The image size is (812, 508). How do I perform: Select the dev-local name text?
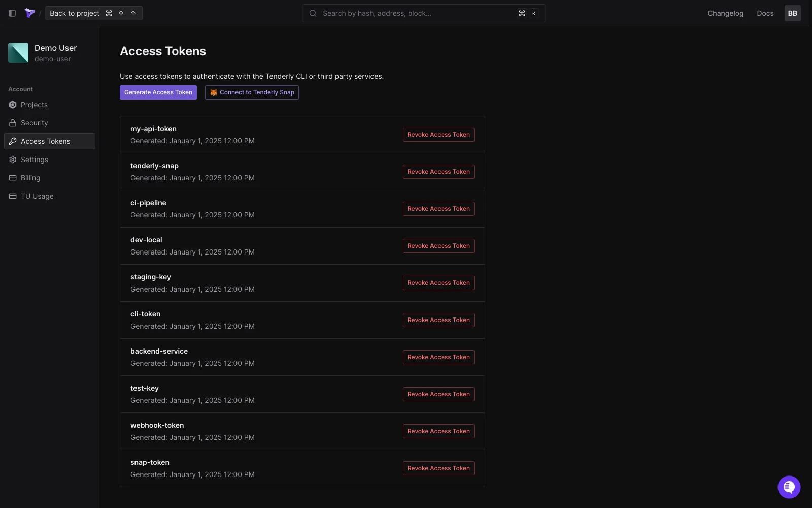[146, 240]
